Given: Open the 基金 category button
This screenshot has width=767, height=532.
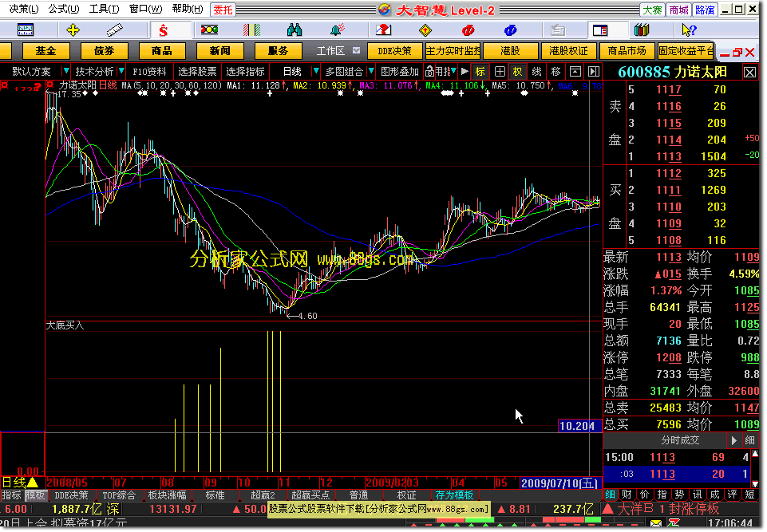Looking at the screenshot, I should (45, 51).
